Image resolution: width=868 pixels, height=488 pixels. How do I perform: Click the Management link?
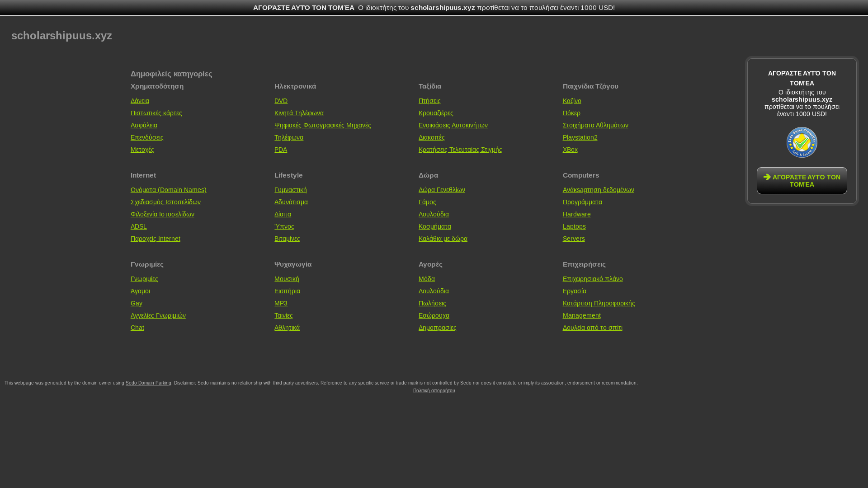(581, 315)
